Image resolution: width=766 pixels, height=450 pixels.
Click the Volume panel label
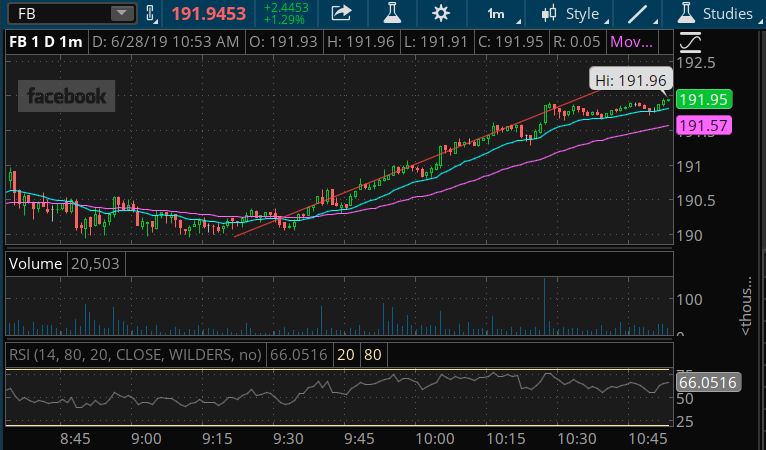[x=35, y=264]
